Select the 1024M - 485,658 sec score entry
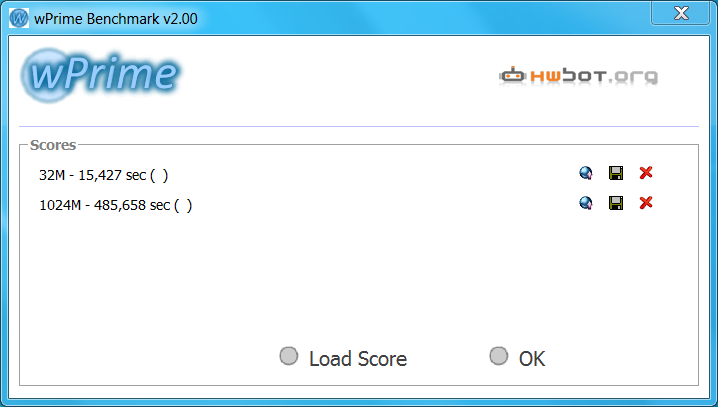718x407 pixels. pos(116,205)
